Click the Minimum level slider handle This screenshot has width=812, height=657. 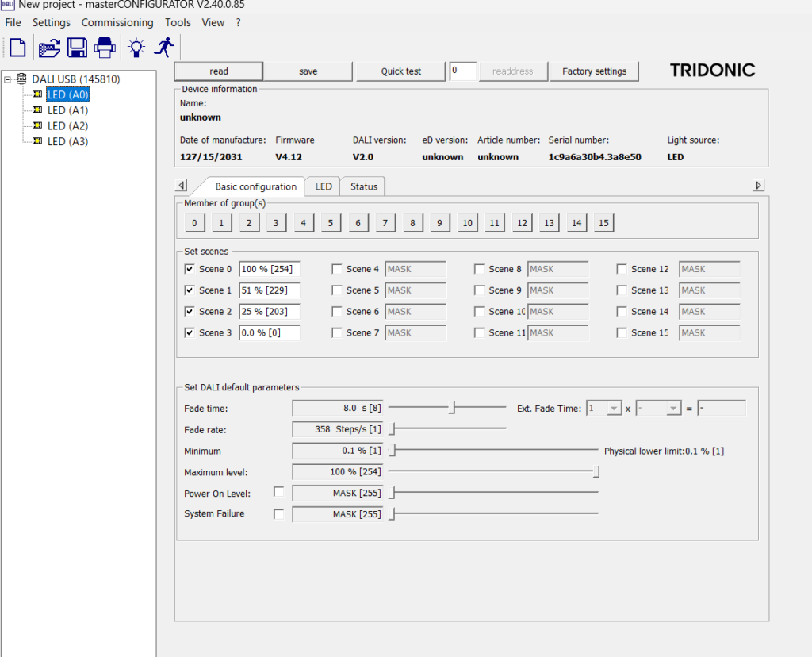(x=392, y=450)
